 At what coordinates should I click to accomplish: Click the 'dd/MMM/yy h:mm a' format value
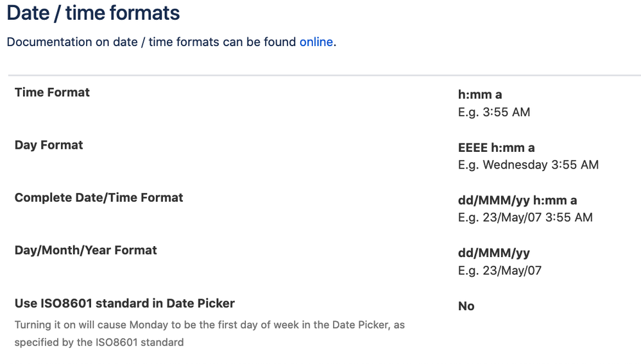point(517,200)
